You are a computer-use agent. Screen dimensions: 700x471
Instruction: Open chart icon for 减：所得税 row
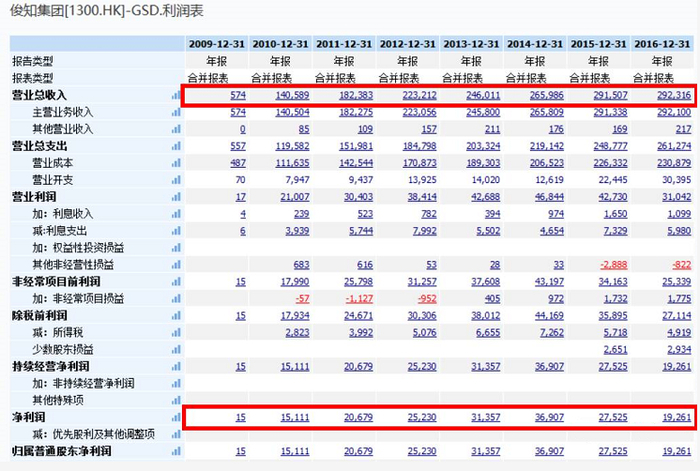tap(176, 333)
